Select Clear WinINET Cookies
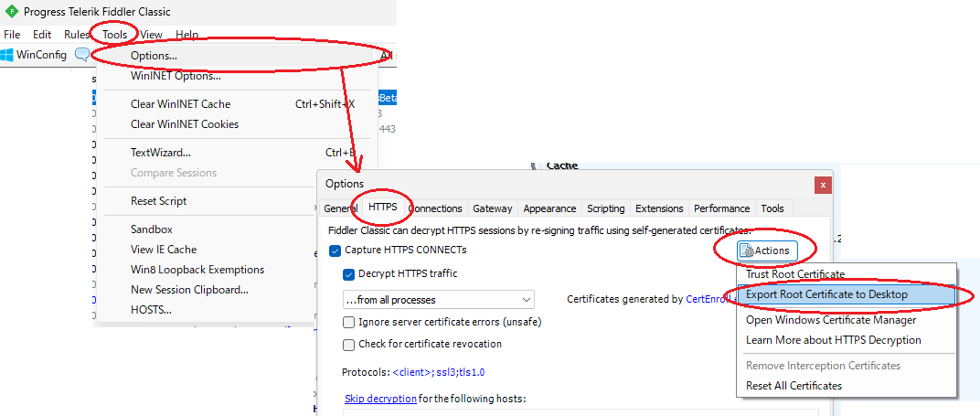 tap(238, 123)
